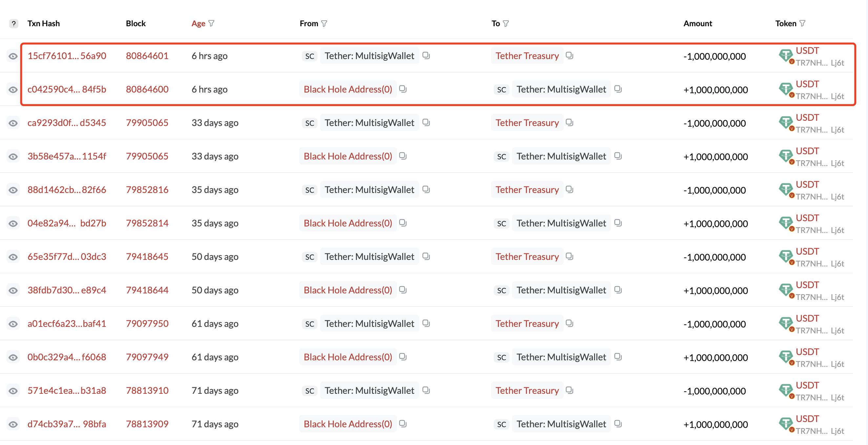Toggle eye icon for transaction d74cb39a7...98bfa
Viewport: 868px width, 445px height.
coord(13,424)
